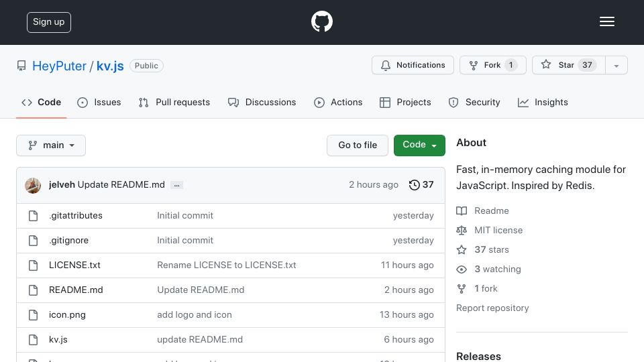
Task: Open the Discussions tab
Action: [x=262, y=102]
